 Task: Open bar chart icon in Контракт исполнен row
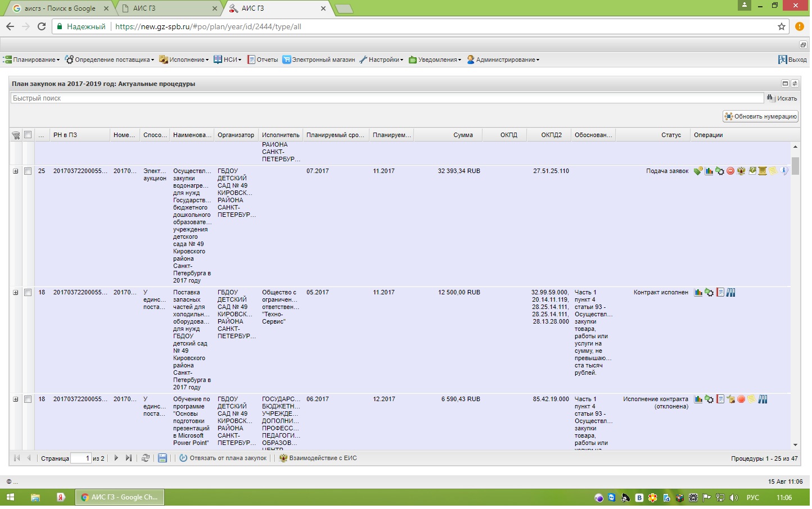[698, 293]
